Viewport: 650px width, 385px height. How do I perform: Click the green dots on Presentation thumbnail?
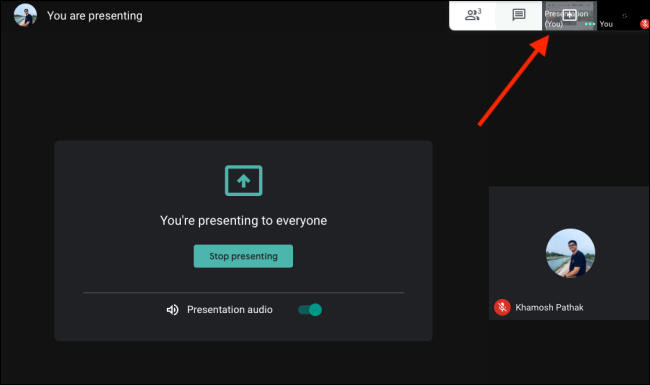[x=590, y=24]
